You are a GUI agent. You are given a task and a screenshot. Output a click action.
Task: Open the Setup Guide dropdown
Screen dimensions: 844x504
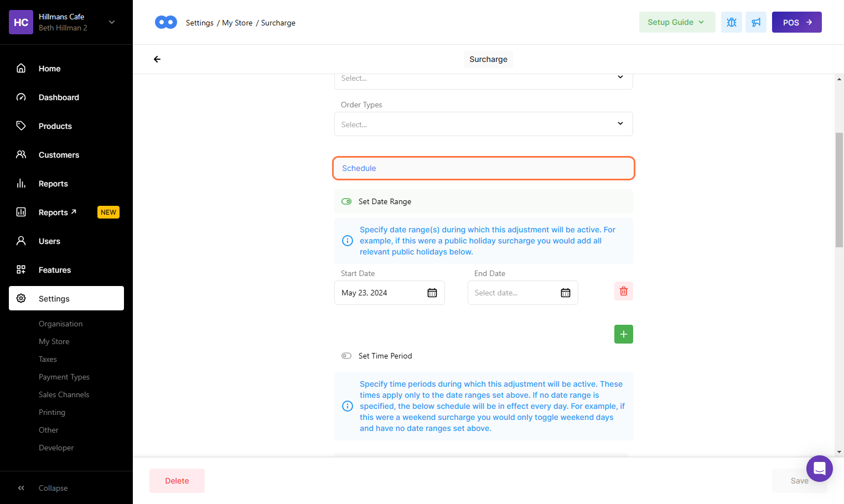pos(676,22)
